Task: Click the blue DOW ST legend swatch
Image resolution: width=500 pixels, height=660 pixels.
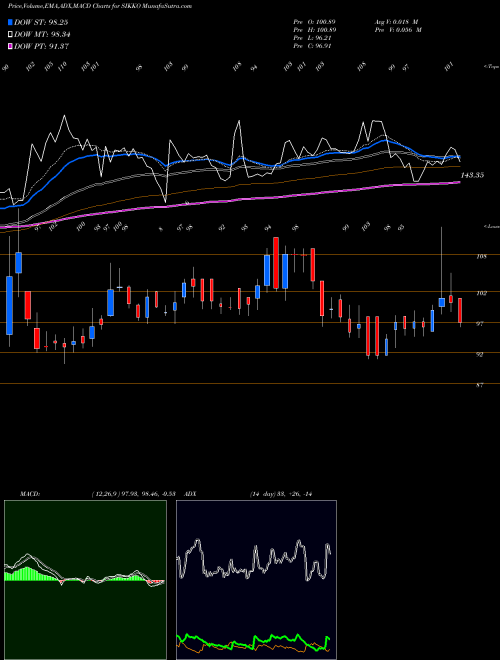Action: click(11, 22)
